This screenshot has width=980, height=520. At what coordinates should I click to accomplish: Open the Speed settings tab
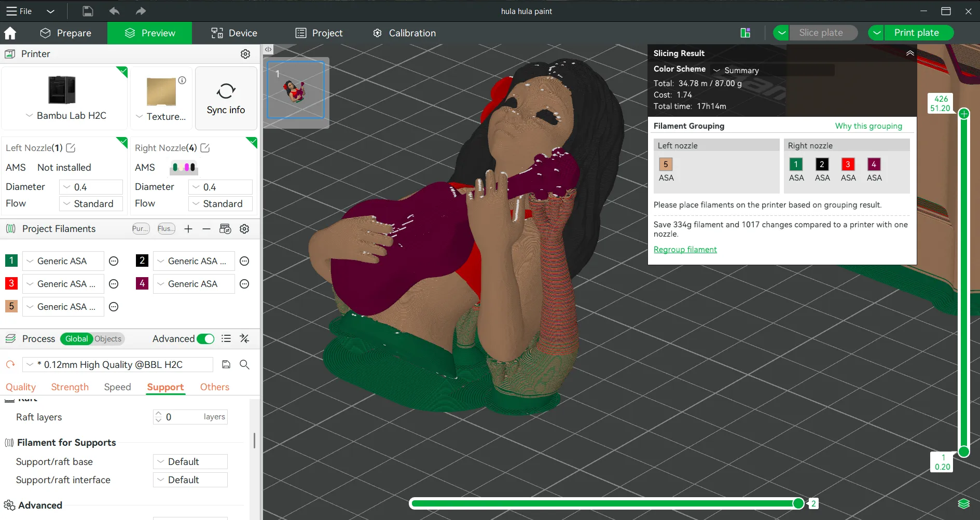117,387
